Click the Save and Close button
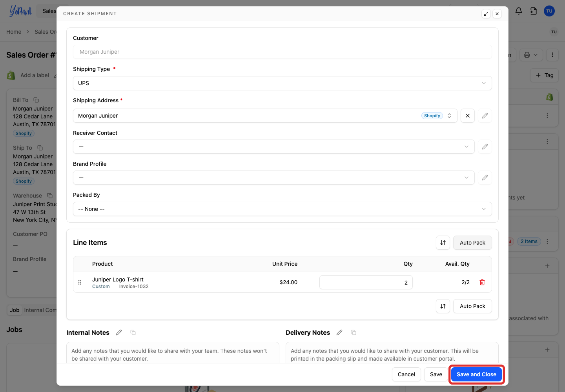The width and height of the screenshot is (565, 392). (476, 374)
